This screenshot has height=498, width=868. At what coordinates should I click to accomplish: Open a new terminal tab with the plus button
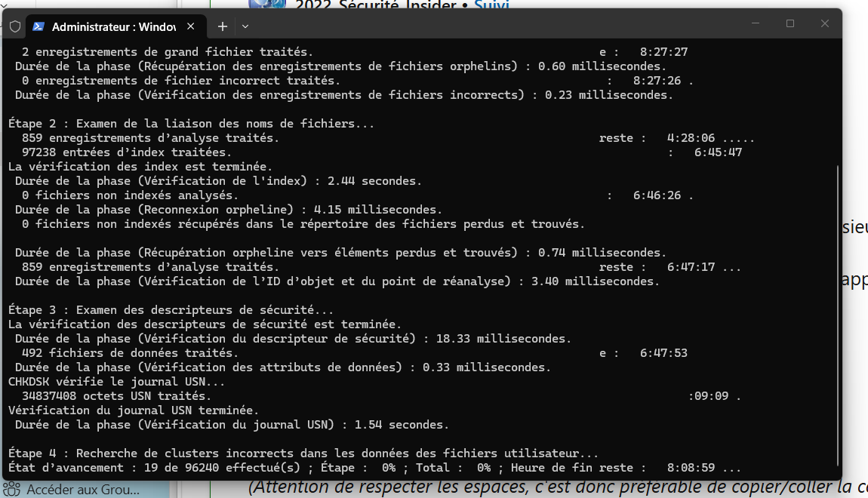click(223, 26)
